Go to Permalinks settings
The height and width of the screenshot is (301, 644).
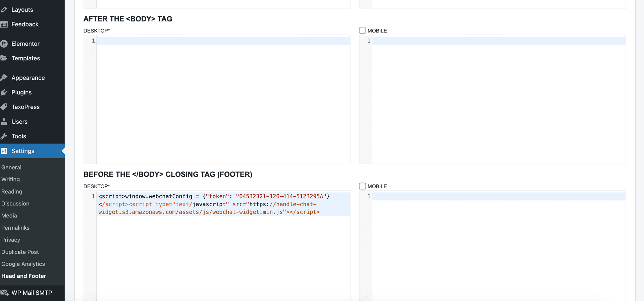[x=15, y=228]
